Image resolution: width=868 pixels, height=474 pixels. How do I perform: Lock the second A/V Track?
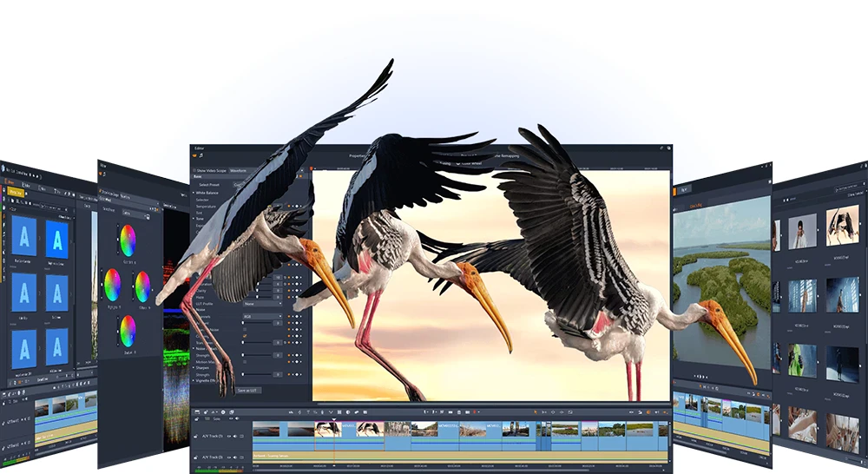pyautogui.click(x=196, y=458)
